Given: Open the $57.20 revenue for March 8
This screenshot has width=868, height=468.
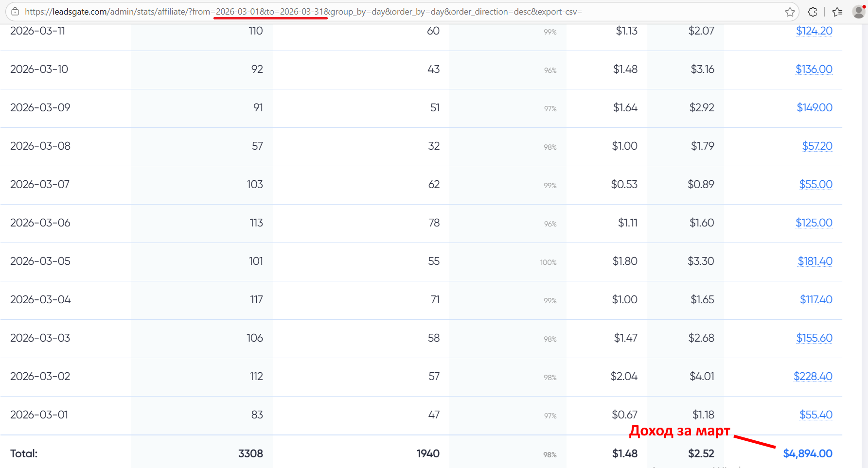Looking at the screenshot, I should tap(817, 146).
